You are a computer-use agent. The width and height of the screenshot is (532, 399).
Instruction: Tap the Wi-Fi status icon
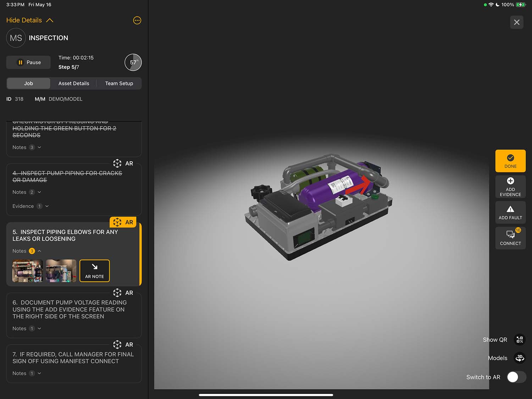tap(491, 5)
